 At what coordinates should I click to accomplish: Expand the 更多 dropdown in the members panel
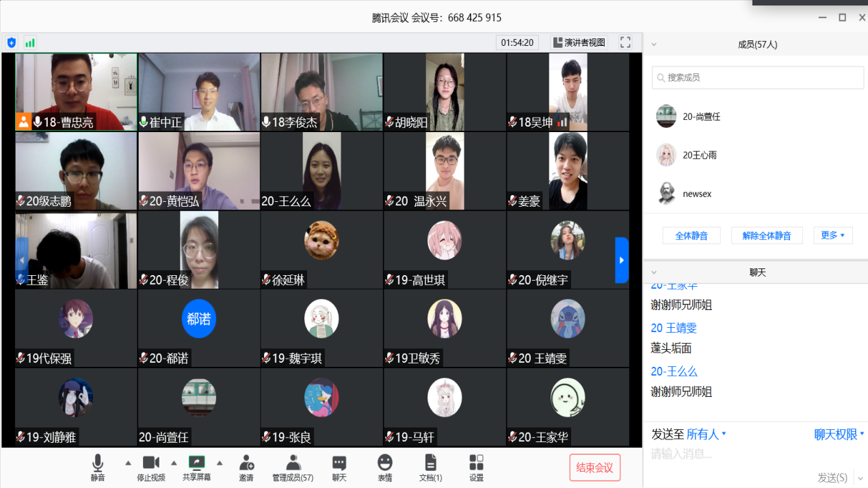[832, 235]
